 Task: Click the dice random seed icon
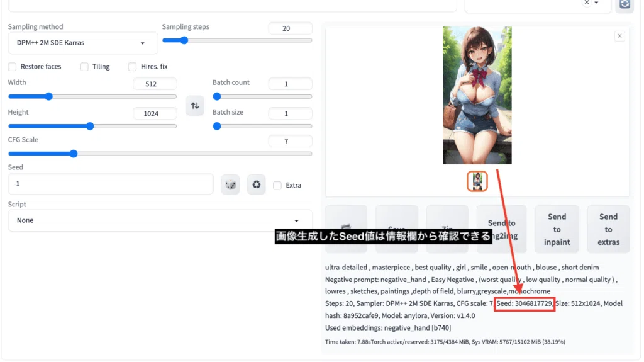(230, 184)
